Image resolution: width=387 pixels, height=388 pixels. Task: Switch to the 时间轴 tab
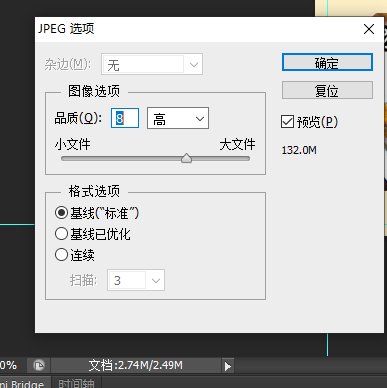click(x=76, y=383)
